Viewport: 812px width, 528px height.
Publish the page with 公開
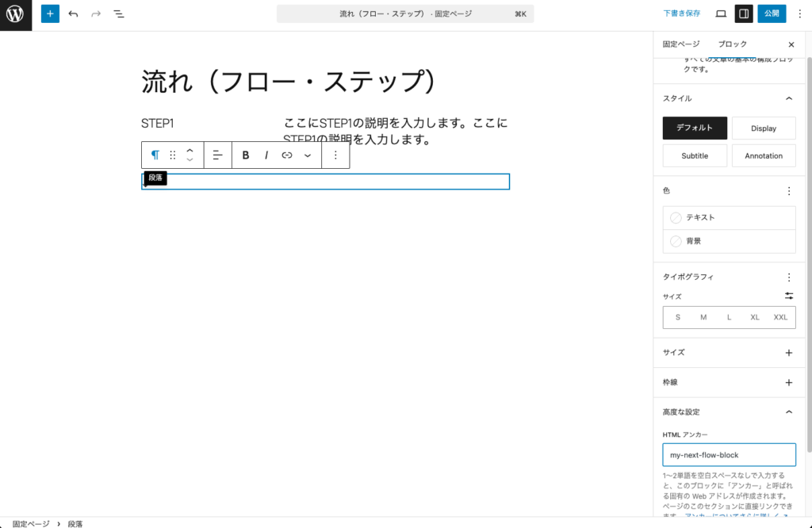click(770, 13)
